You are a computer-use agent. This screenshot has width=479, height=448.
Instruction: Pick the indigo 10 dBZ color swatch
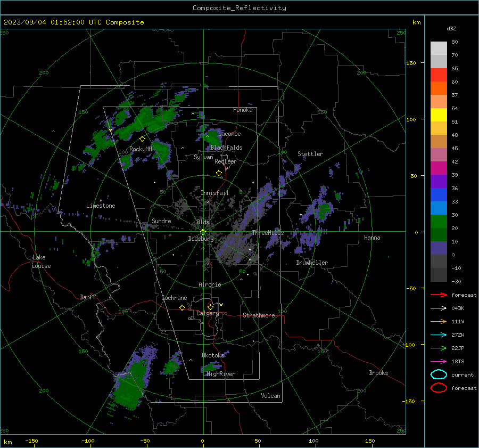(439, 248)
